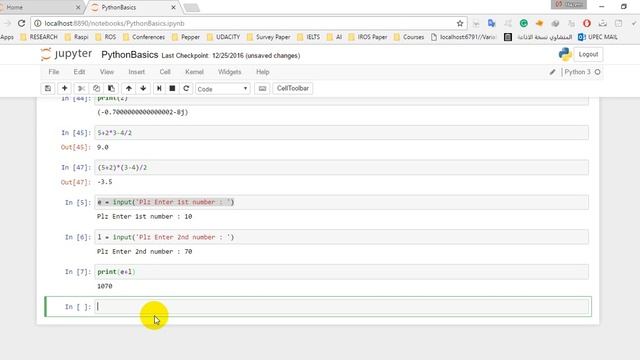This screenshot has height=360, width=640.
Task: Open IELTS bookmark folder
Action: tap(309, 37)
